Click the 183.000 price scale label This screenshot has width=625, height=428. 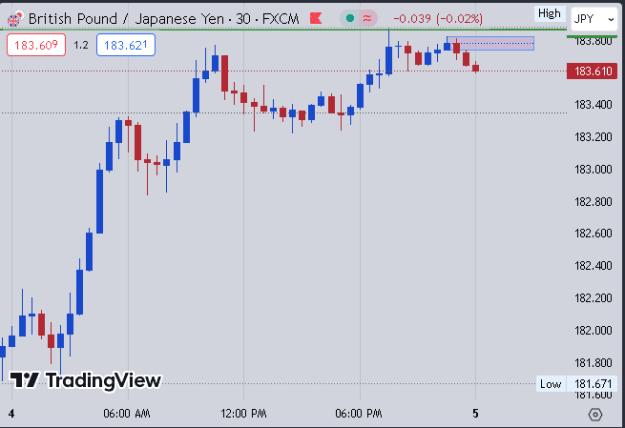[593, 169]
